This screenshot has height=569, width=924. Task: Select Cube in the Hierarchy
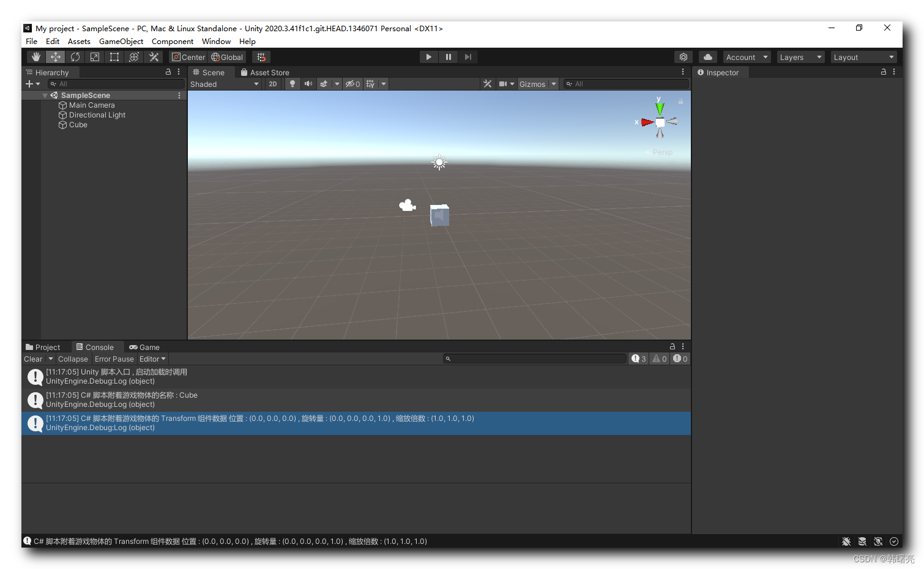point(78,125)
